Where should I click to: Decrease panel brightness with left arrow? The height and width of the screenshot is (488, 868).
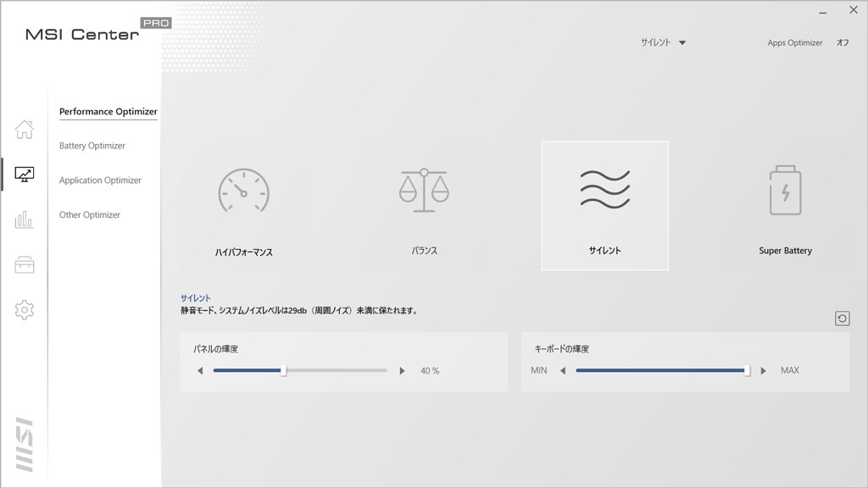pyautogui.click(x=200, y=371)
